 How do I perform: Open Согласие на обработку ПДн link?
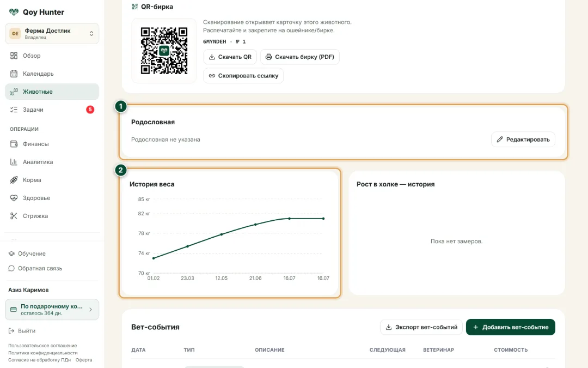39,360
